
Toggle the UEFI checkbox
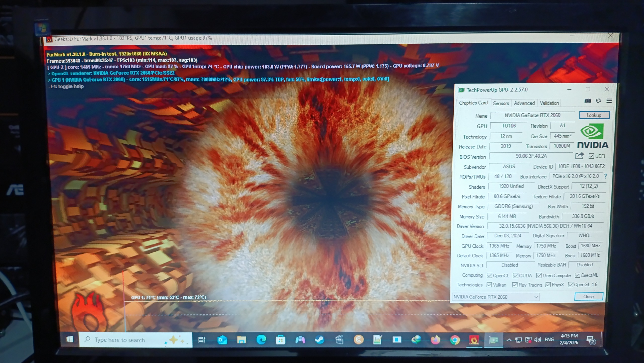click(591, 156)
